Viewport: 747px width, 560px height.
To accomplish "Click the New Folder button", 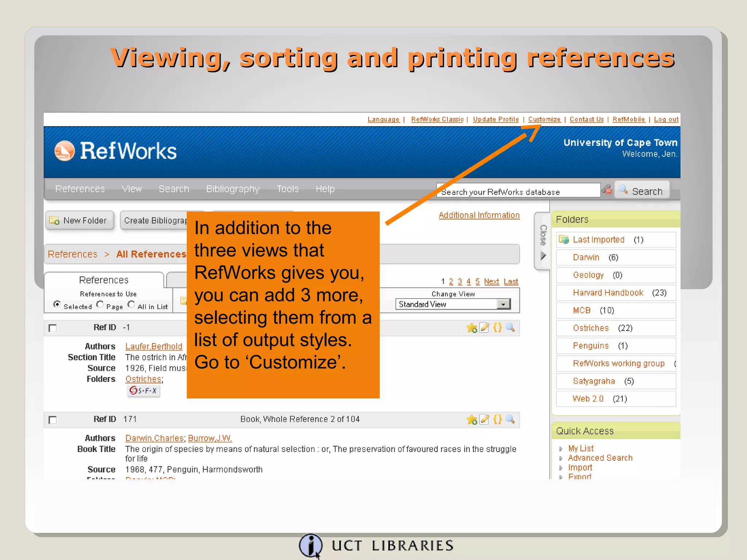I will point(80,221).
